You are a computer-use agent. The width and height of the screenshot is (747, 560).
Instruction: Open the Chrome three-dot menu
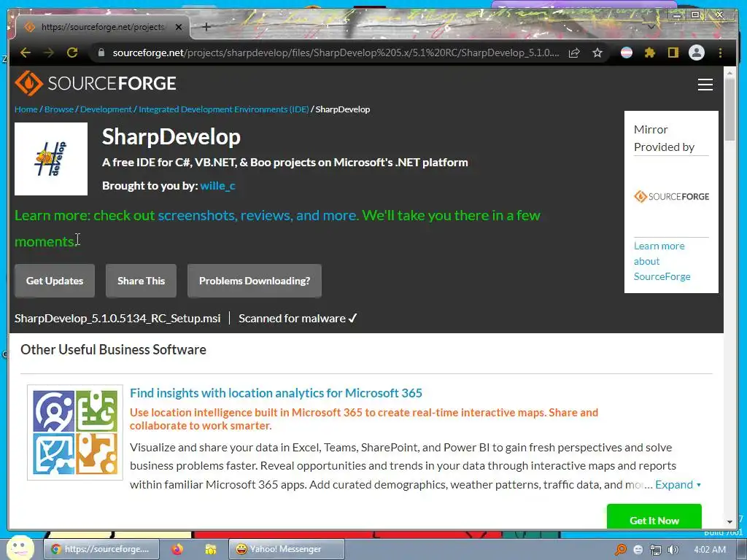coord(720,52)
